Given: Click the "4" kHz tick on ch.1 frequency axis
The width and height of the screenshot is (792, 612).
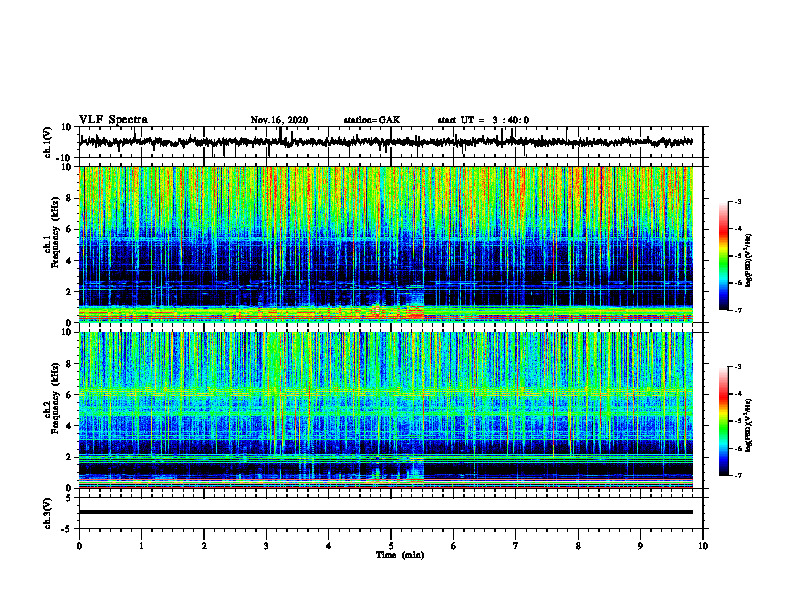Looking at the screenshot, I should click(x=69, y=261).
